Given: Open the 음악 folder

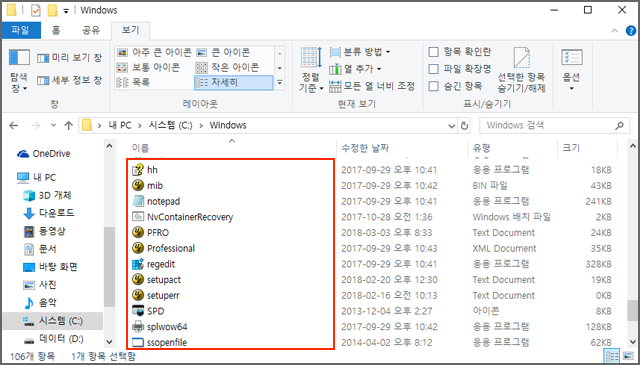Looking at the screenshot, I should [x=40, y=303].
